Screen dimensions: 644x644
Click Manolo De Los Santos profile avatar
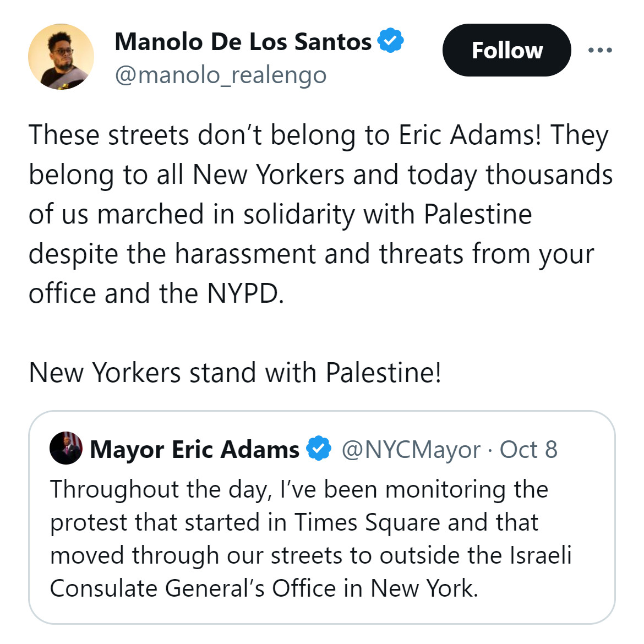pyautogui.click(x=61, y=57)
